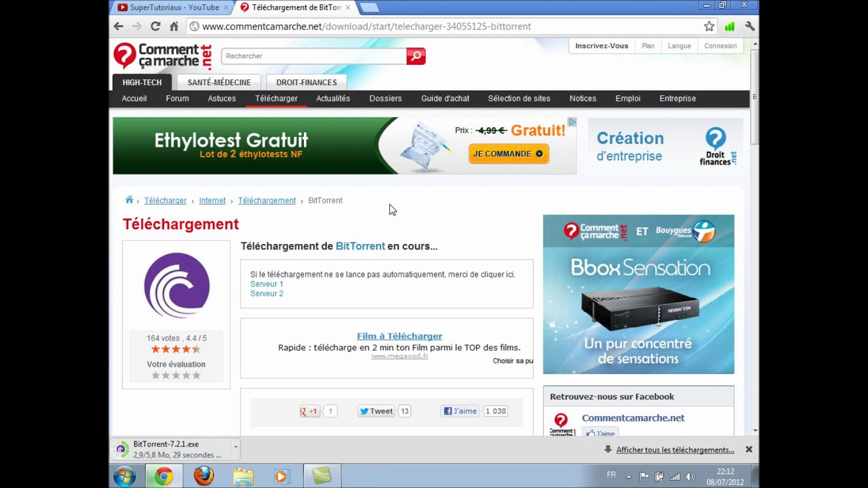868x488 pixels.
Task: Click Internet breadcrumb link
Action: [x=212, y=201]
